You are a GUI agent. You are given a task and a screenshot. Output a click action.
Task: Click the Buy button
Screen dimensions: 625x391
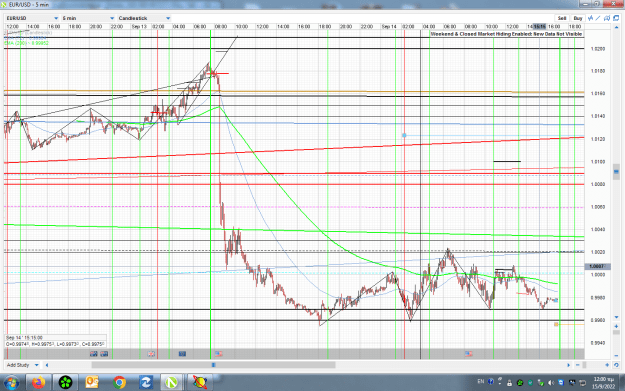[578, 18]
